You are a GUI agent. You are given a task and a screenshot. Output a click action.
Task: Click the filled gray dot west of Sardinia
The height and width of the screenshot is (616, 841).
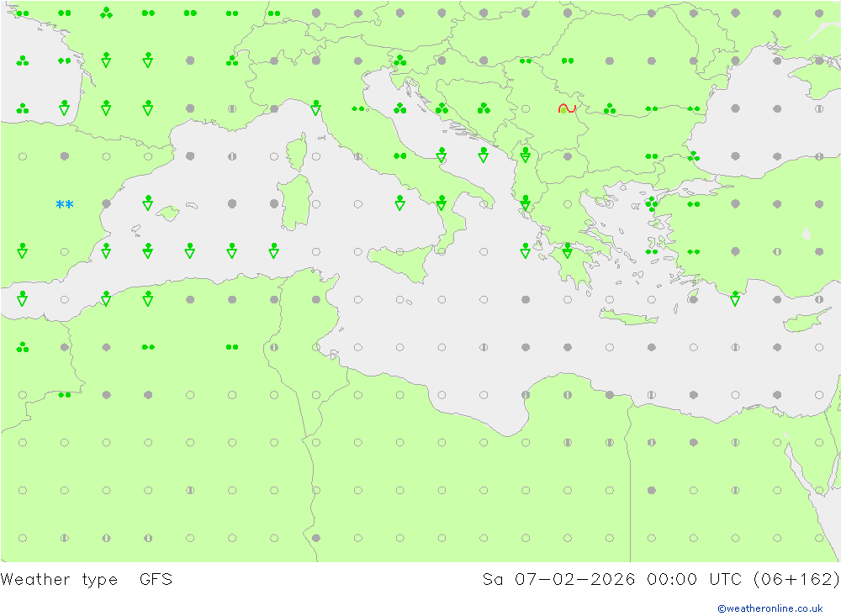[x=274, y=203]
